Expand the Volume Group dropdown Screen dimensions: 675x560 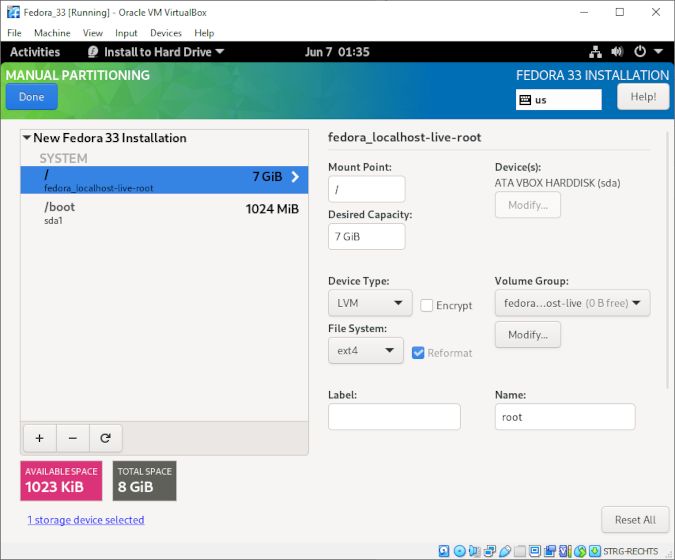click(572, 303)
